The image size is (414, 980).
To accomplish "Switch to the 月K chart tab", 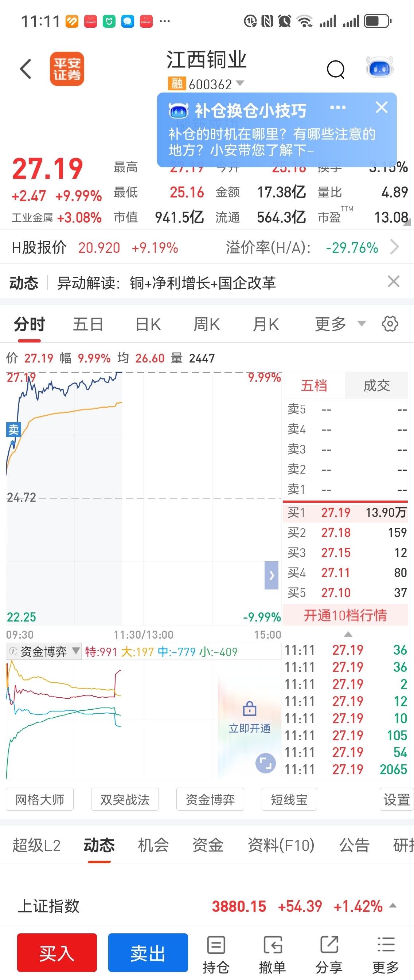I will point(266,325).
